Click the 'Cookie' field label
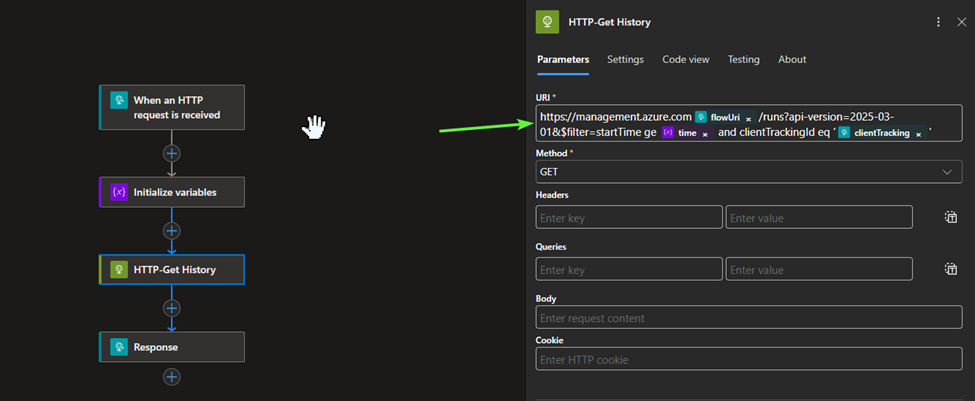975x401 pixels. coord(549,340)
